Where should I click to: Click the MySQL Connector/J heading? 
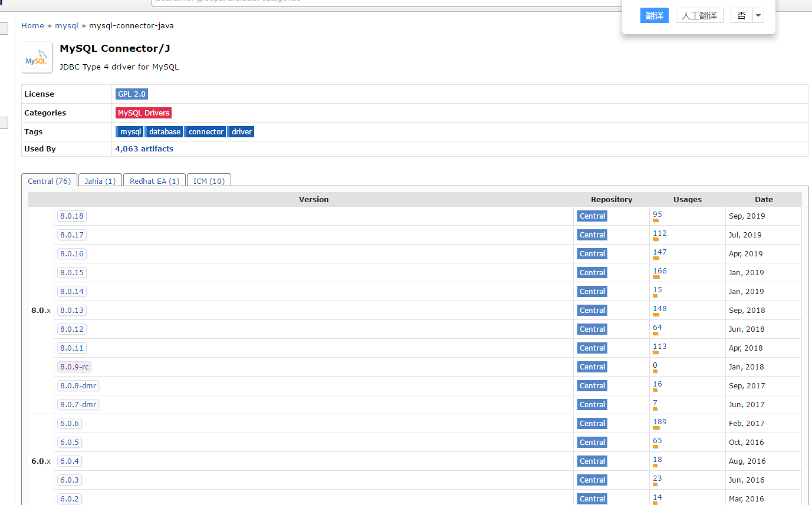pyautogui.click(x=115, y=48)
